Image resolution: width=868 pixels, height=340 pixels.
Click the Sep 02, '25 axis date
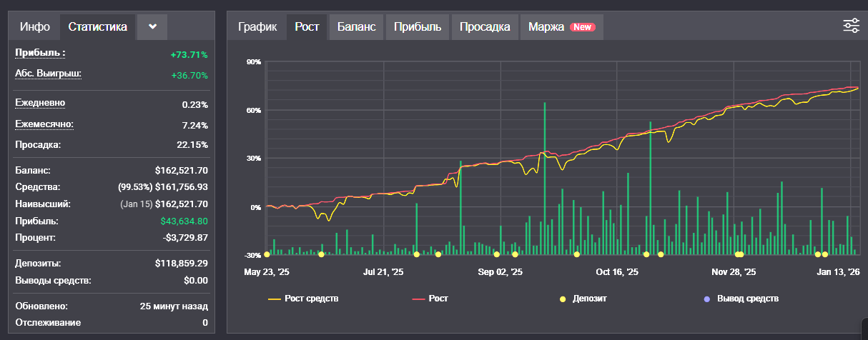point(500,272)
